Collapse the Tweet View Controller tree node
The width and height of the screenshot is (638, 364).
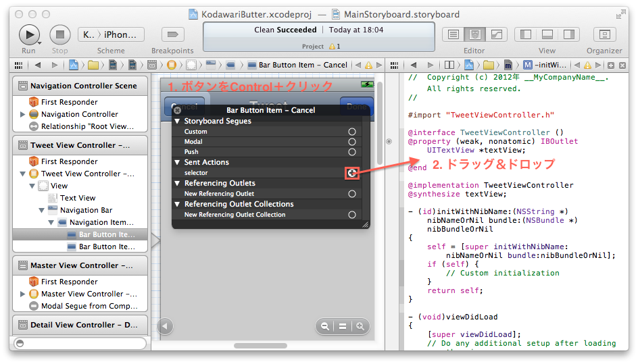(23, 174)
